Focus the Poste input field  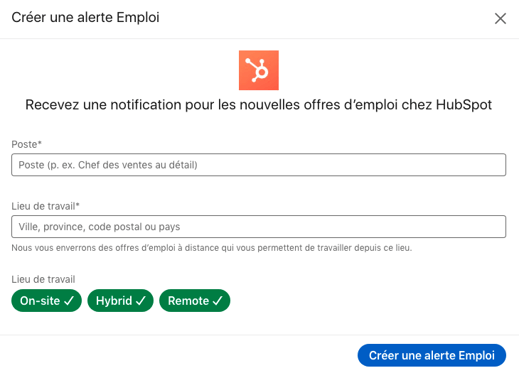[259, 165]
